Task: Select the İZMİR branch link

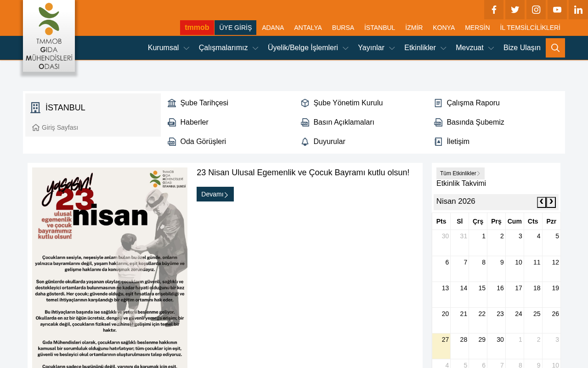Action: [414, 28]
